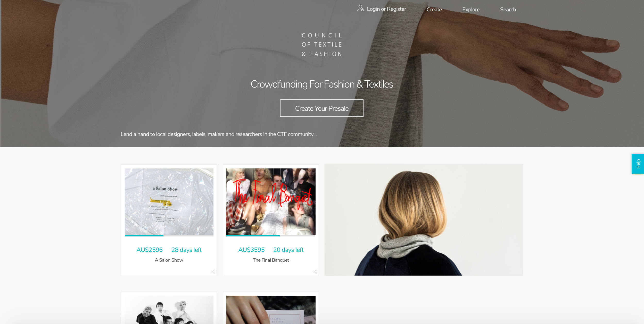Click The Final Banquet funding progress bar
This screenshot has height=324, width=644.
point(271,235)
